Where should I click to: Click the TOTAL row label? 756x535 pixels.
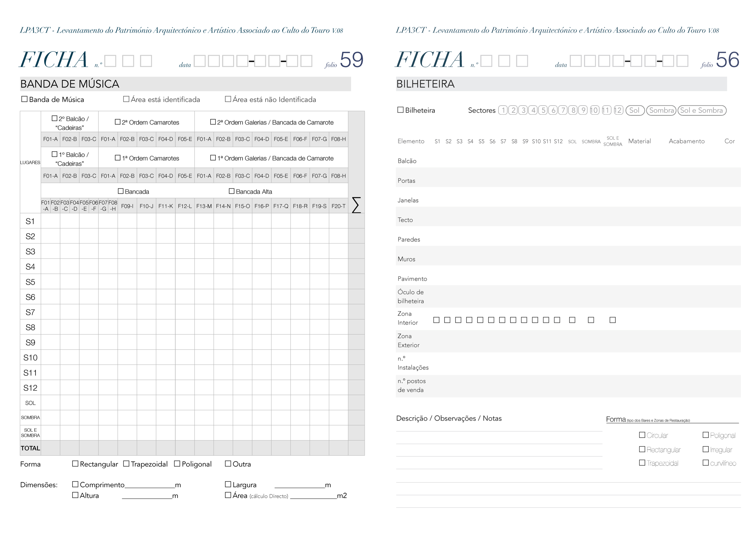pyautogui.click(x=30, y=448)
